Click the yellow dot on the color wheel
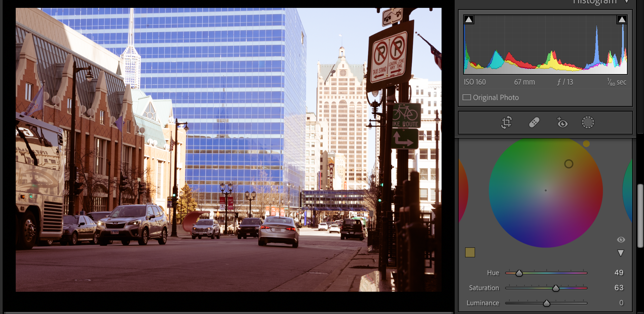644x314 pixels. [586, 143]
